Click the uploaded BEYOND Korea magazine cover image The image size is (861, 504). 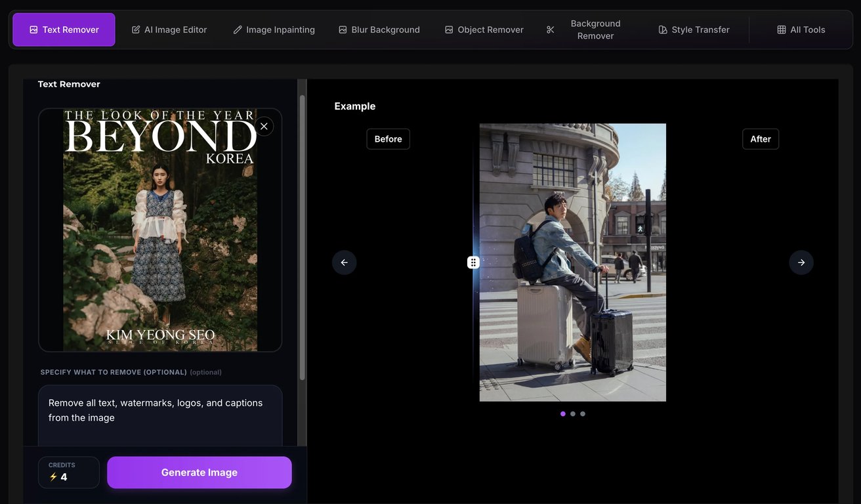coord(160,230)
